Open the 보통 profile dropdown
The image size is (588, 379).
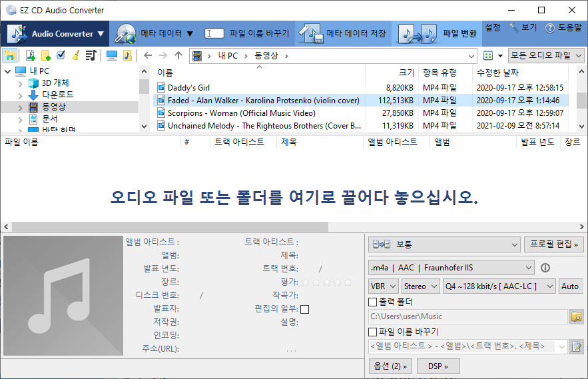[x=444, y=244]
